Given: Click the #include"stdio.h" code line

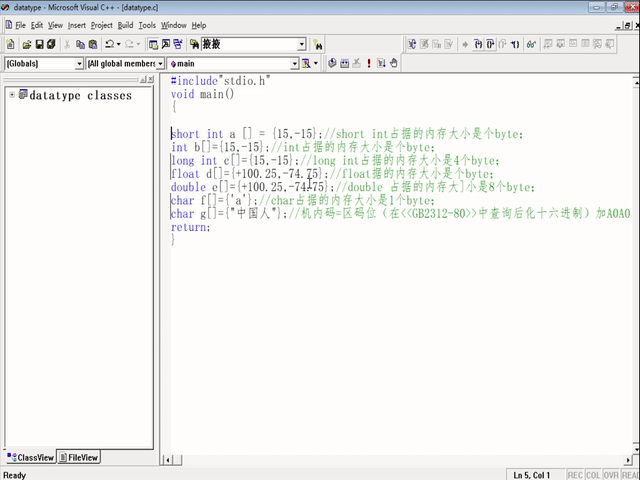Looking at the screenshot, I should point(220,81).
